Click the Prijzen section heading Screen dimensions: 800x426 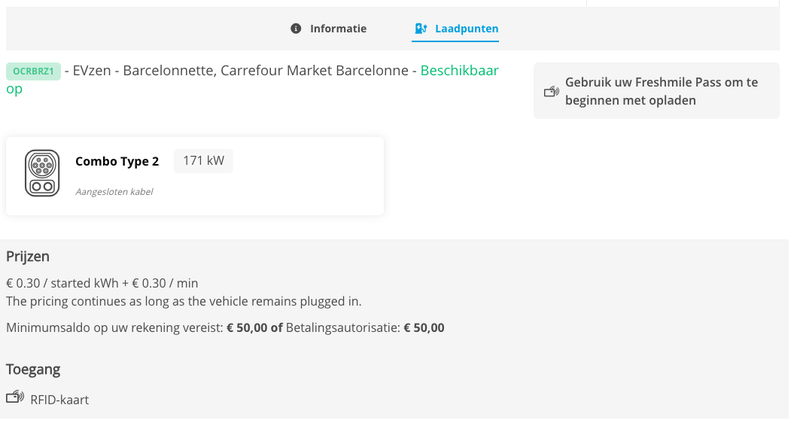[28, 257]
